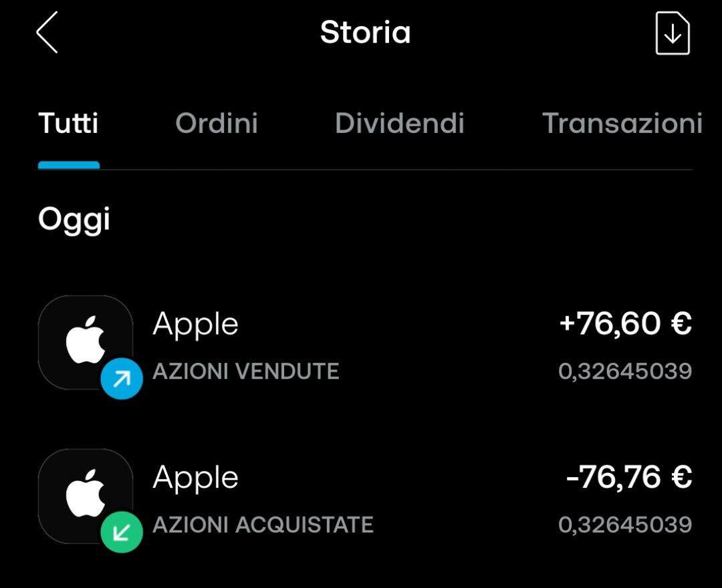Open the Apple sale name label
This screenshot has width=722, height=588.
(x=195, y=325)
